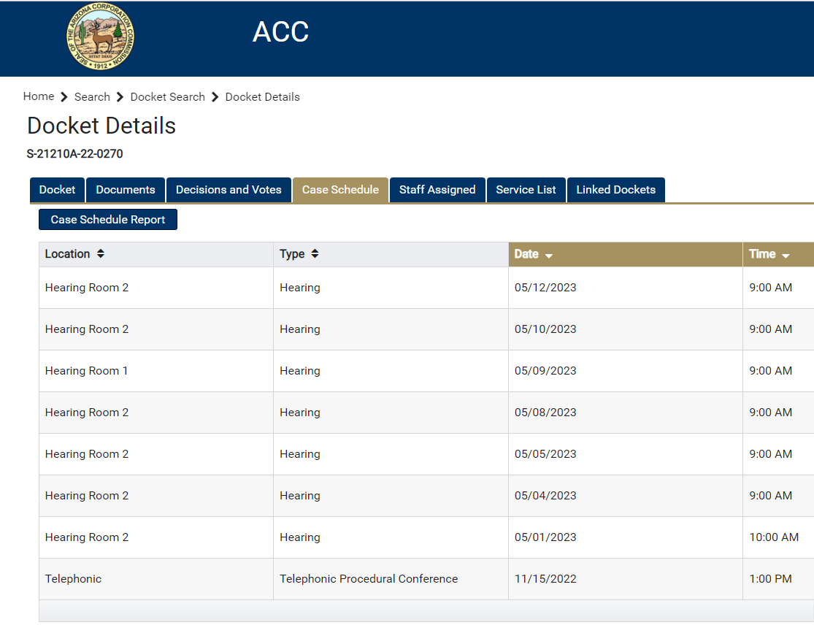This screenshot has width=814, height=644.
Task: Sort by Type column header
Action: point(391,255)
